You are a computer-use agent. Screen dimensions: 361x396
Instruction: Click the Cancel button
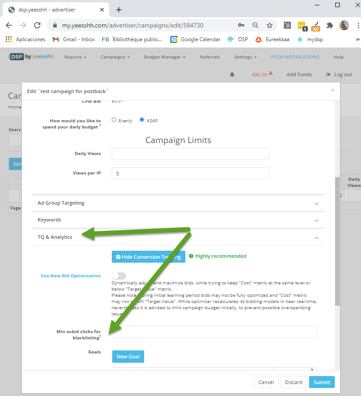266,382
